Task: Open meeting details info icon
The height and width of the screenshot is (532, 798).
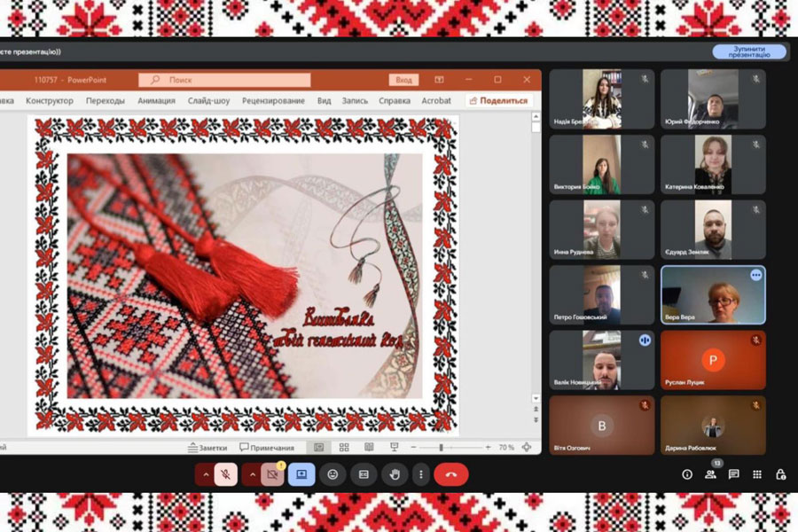Action: (x=687, y=474)
